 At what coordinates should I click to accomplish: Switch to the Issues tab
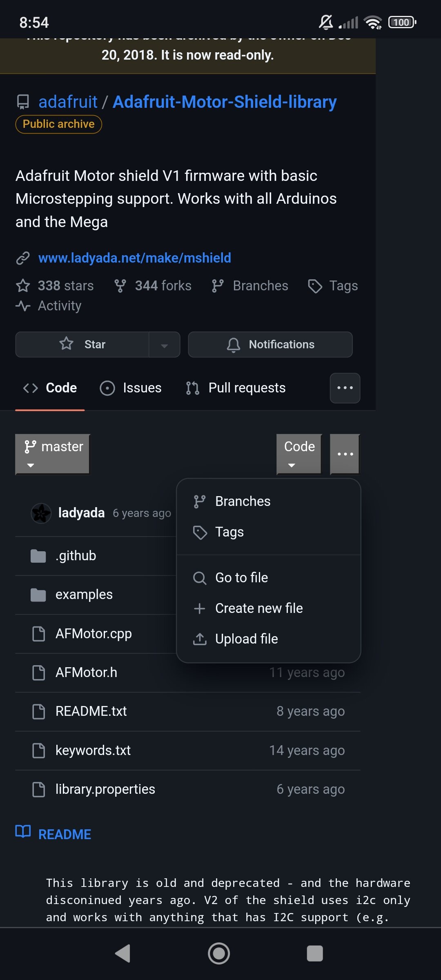pyautogui.click(x=131, y=388)
